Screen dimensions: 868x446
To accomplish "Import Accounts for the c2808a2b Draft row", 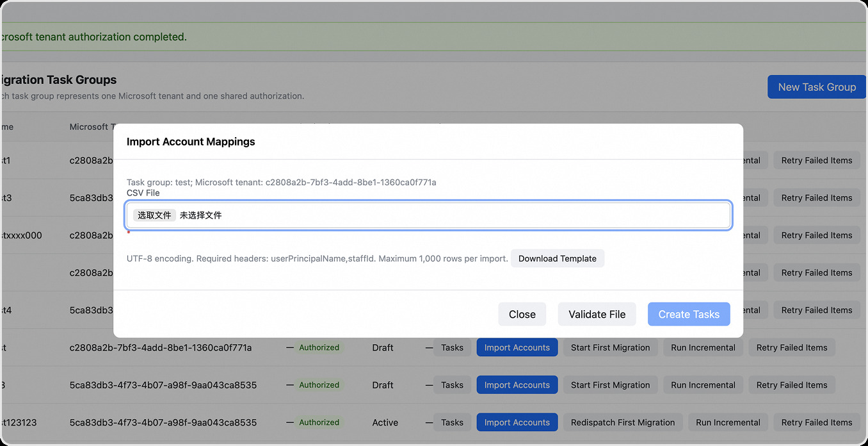I will 517,347.
